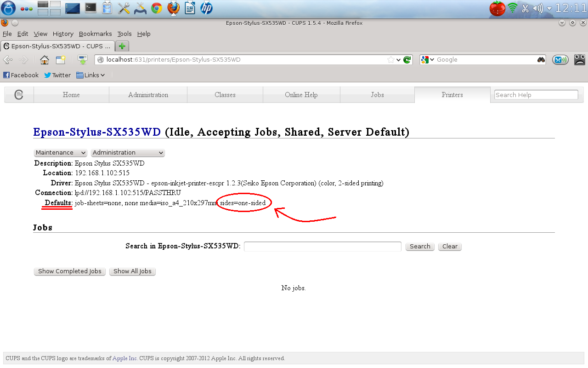The height and width of the screenshot is (368, 588).
Task: Go forward with the browser forward arrow
Action: click(x=23, y=60)
